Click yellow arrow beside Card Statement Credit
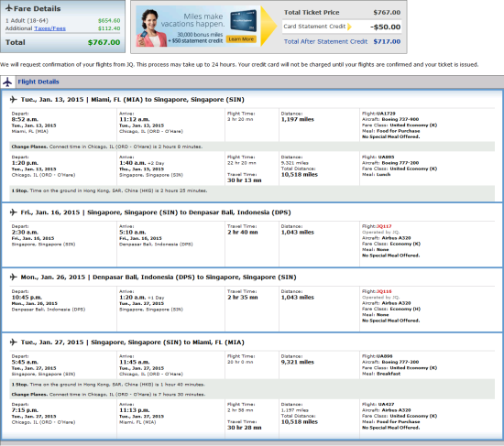 coord(349,27)
